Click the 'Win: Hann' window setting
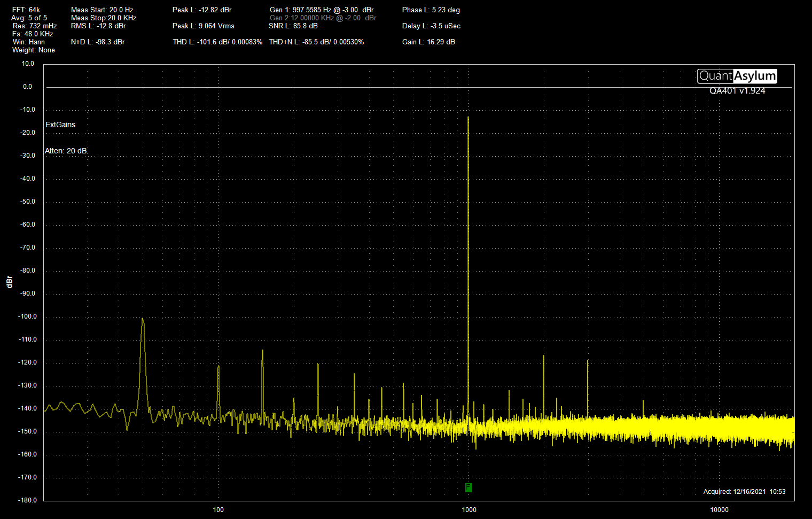Viewport: 812px width, 519px height. [29, 42]
